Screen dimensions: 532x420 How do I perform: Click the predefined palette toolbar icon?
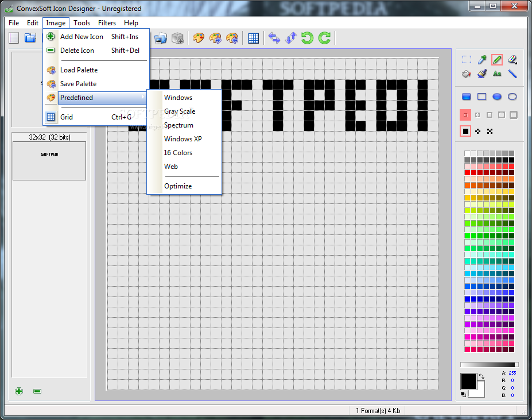pos(199,38)
